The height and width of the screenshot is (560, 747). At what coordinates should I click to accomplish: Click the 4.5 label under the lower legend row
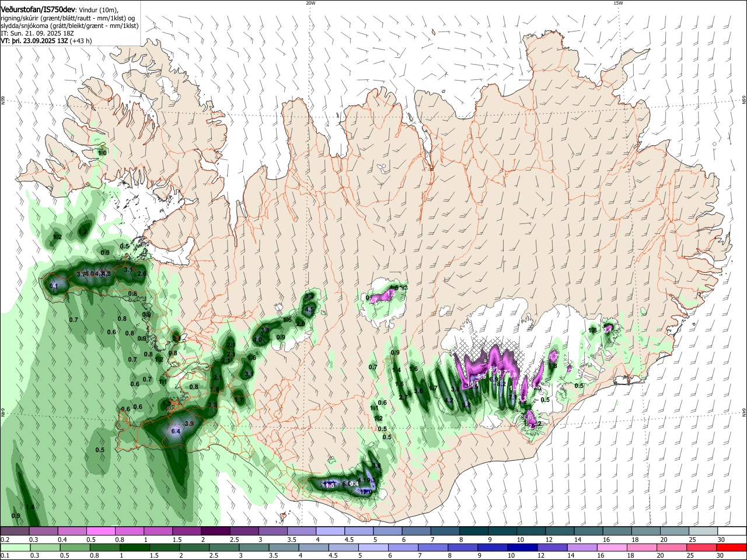(334, 555)
